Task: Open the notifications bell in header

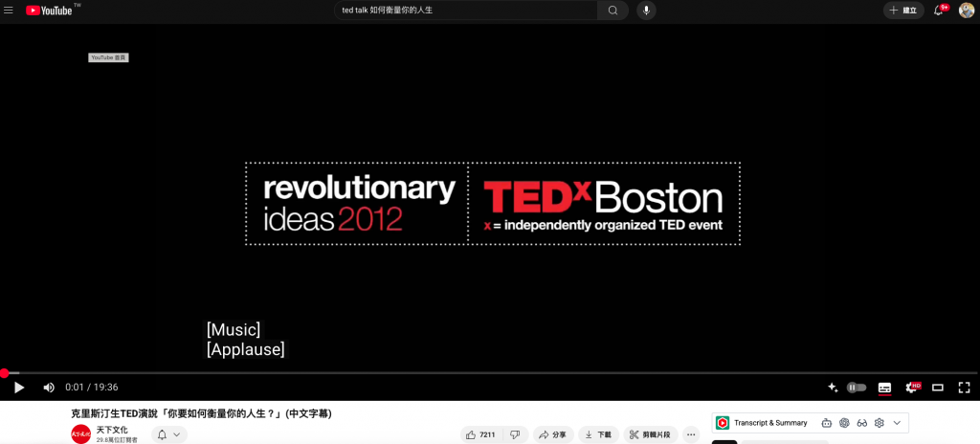Action: tap(939, 10)
